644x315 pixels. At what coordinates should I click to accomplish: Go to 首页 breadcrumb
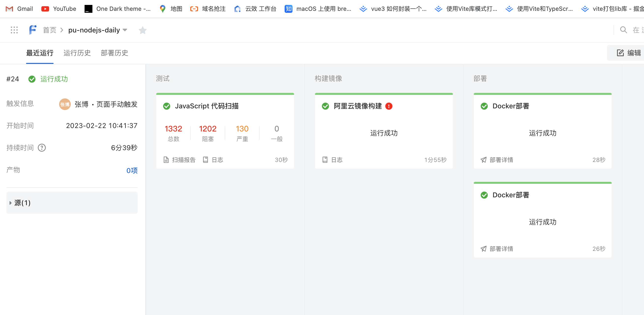pyautogui.click(x=49, y=30)
